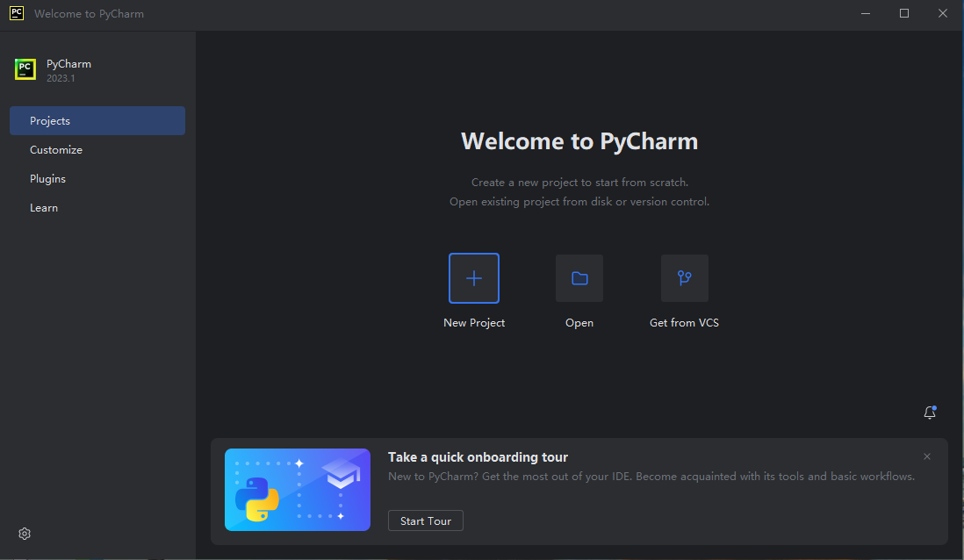Select the Projects tab

pyautogui.click(x=97, y=121)
